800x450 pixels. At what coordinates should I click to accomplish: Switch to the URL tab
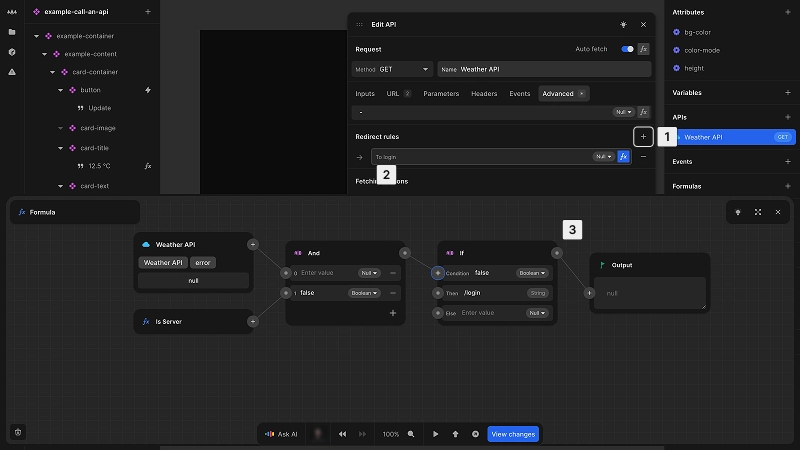(x=398, y=94)
